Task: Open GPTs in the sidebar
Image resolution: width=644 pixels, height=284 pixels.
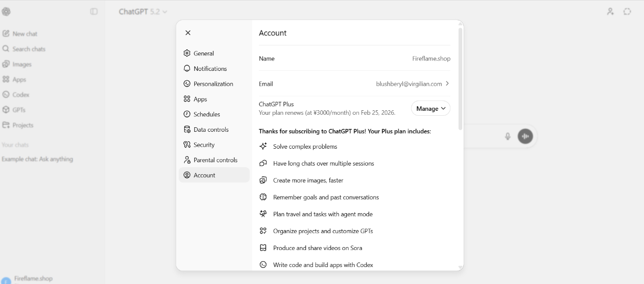Action: coord(14,110)
